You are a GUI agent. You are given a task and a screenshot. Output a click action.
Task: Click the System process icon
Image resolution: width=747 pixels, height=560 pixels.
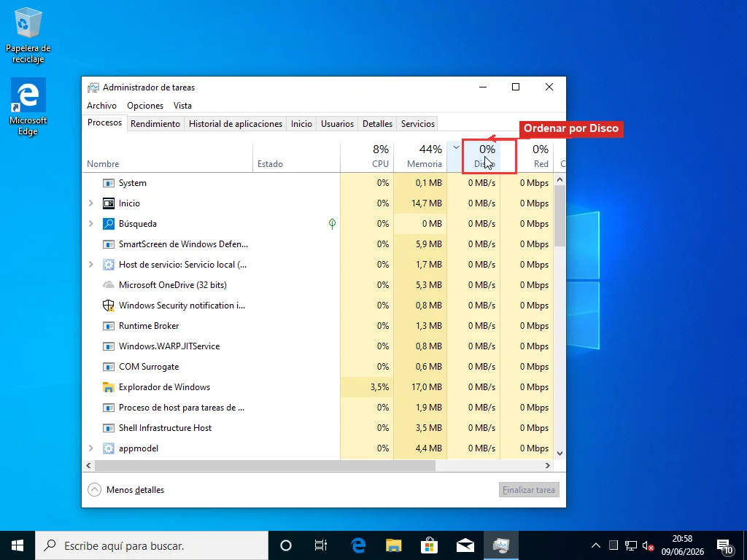click(x=109, y=183)
